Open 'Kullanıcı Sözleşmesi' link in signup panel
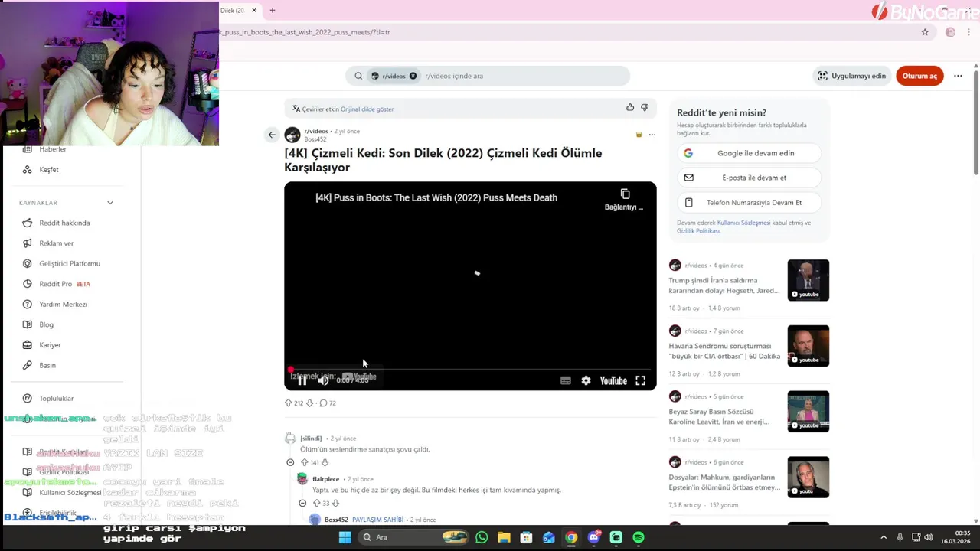This screenshot has height=551, width=980. point(743,223)
